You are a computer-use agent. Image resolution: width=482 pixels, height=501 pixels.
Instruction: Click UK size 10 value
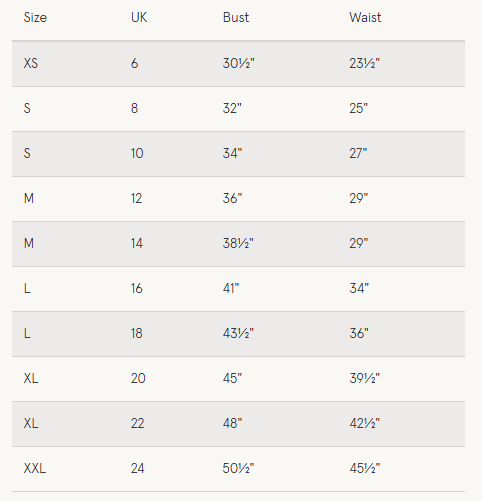pos(137,153)
